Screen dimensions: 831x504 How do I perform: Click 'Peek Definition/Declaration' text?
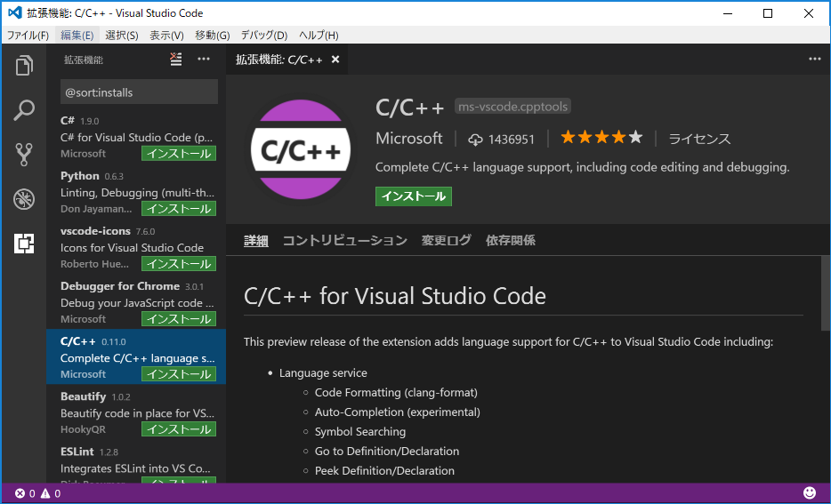(x=384, y=470)
